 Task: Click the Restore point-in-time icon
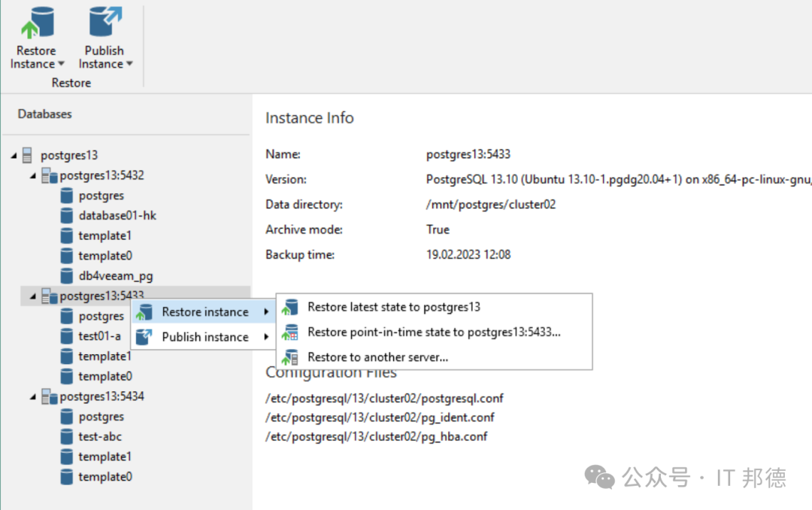tap(290, 332)
